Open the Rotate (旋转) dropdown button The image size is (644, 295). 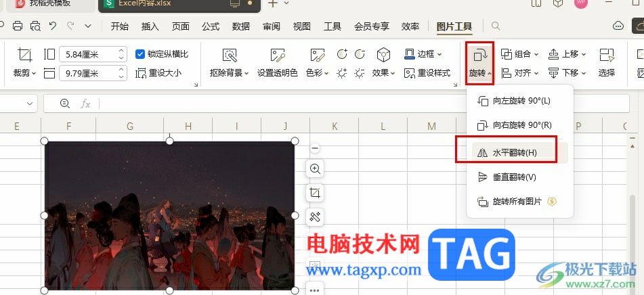coord(479,63)
